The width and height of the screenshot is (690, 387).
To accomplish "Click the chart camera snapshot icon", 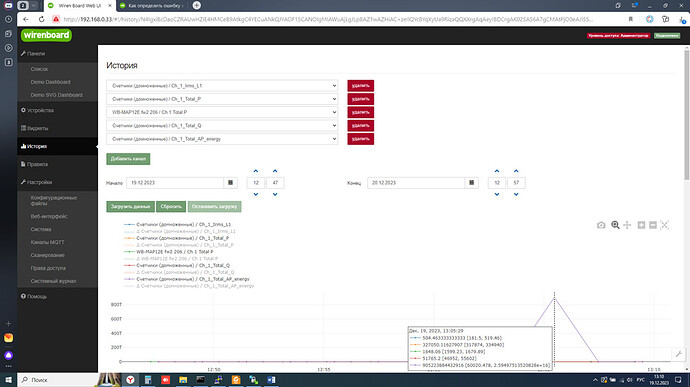I will click(601, 225).
